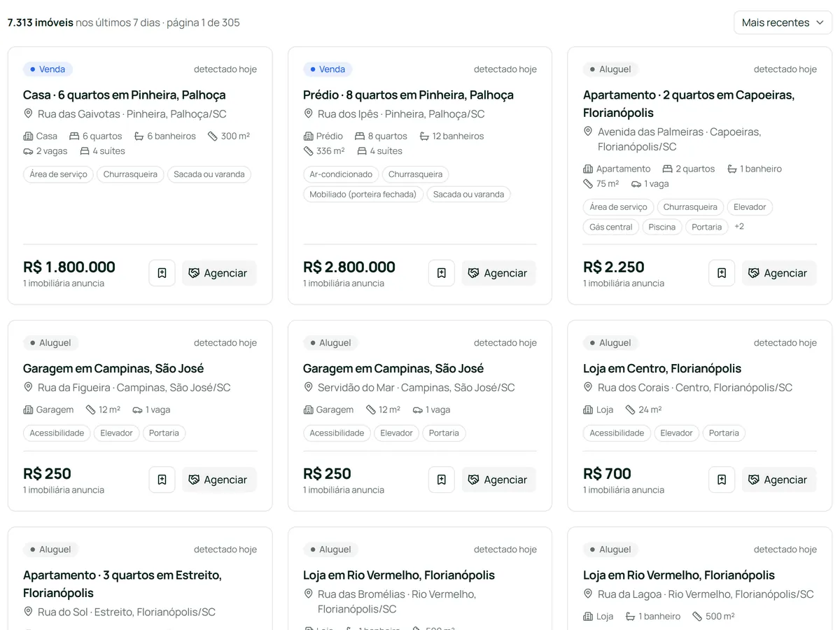This screenshot has width=840, height=630.
Task: Click the car icon beside 2 vagas
Action: 29,151
